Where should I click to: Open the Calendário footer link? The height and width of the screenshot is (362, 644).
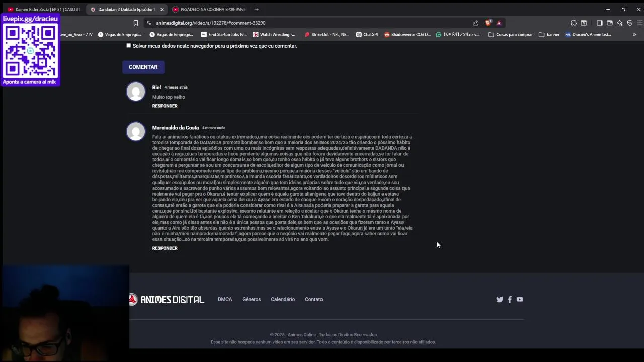[283, 299]
